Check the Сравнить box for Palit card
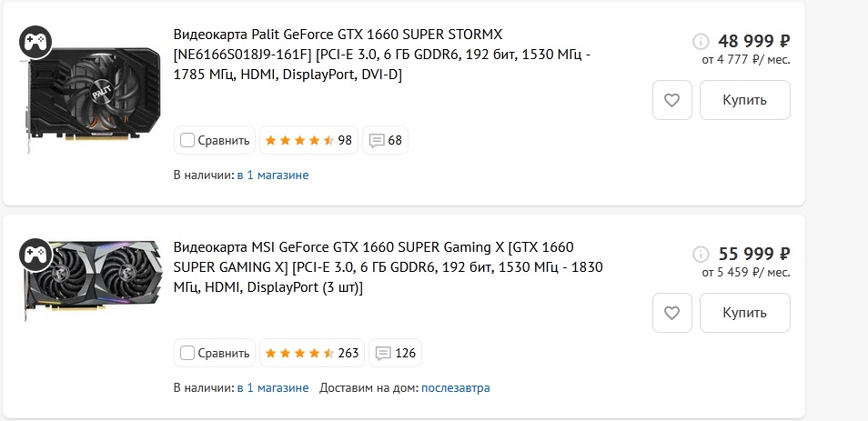Viewport: 868px width, 421px height. pyautogui.click(x=187, y=140)
